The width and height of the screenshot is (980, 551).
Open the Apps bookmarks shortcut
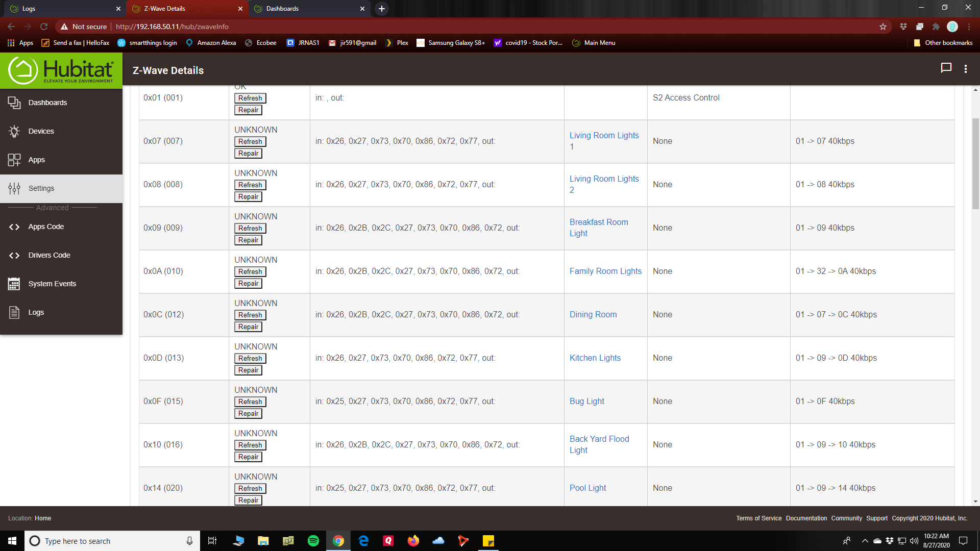(x=20, y=43)
